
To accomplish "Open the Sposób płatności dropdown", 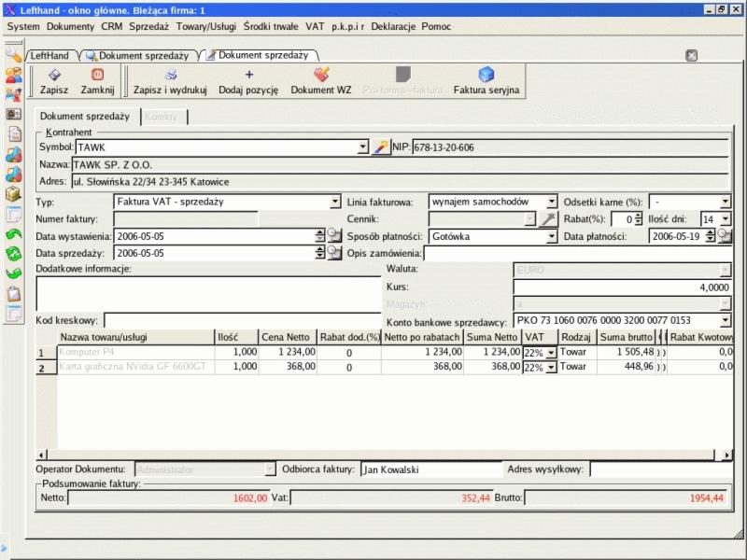I will tap(551, 237).
